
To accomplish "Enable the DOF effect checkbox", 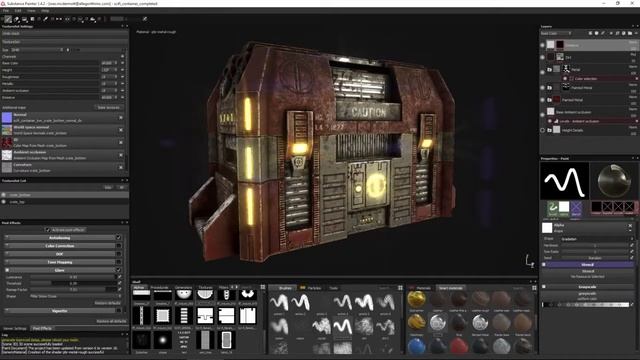I will click(x=118, y=254).
